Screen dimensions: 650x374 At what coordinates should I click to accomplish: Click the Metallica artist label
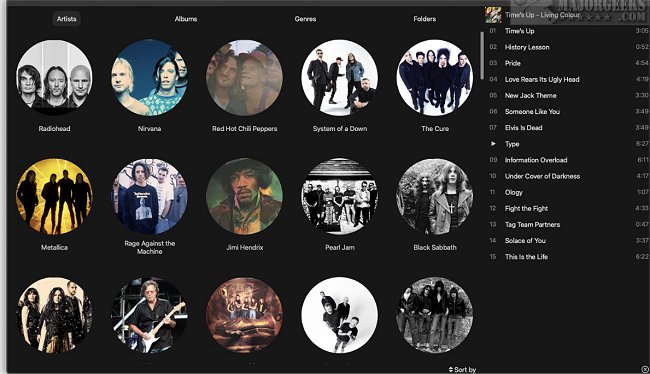(x=54, y=248)
